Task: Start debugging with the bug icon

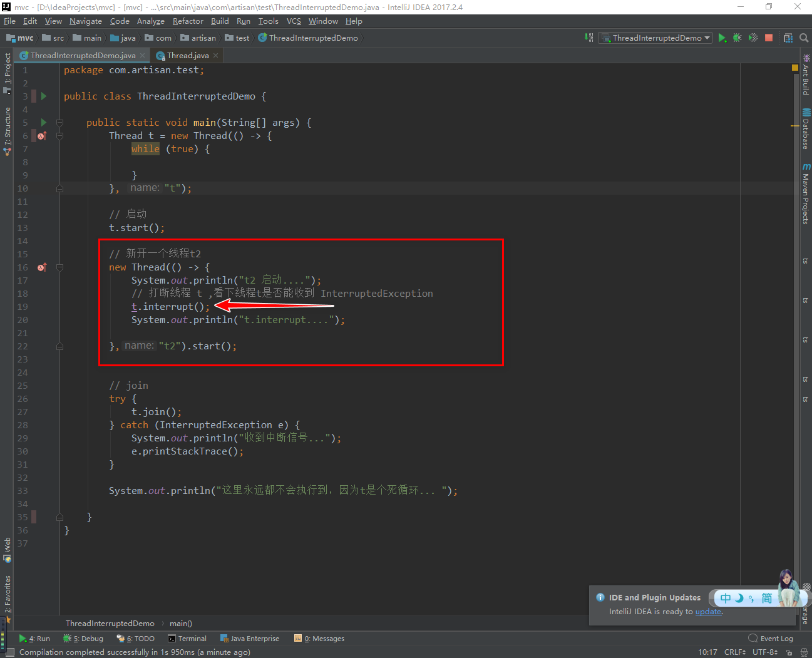Action: (x=737, y=38)
